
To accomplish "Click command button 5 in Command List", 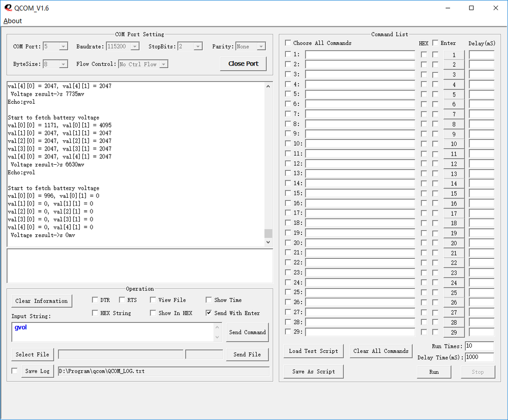I will pyautogui.click(x=454, y=95).
